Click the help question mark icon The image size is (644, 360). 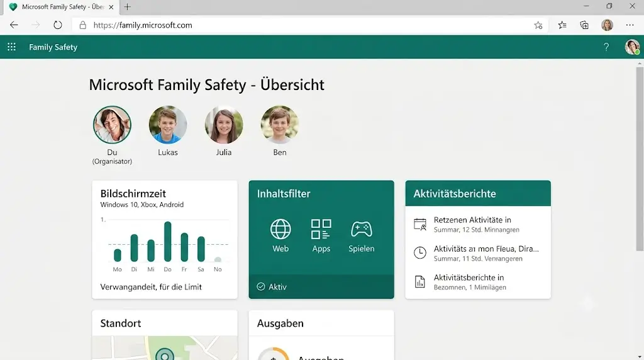[606, 47]
